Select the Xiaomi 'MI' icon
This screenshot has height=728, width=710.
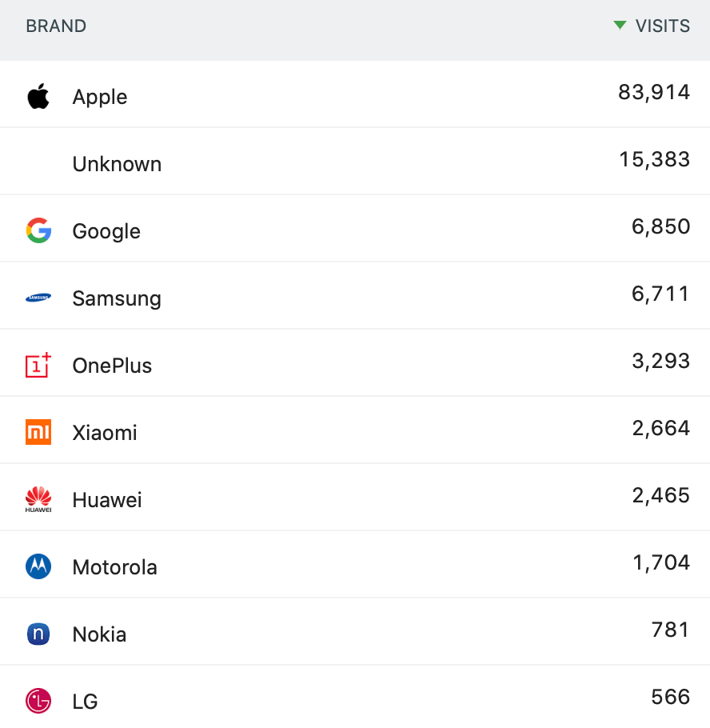point(38,432)
